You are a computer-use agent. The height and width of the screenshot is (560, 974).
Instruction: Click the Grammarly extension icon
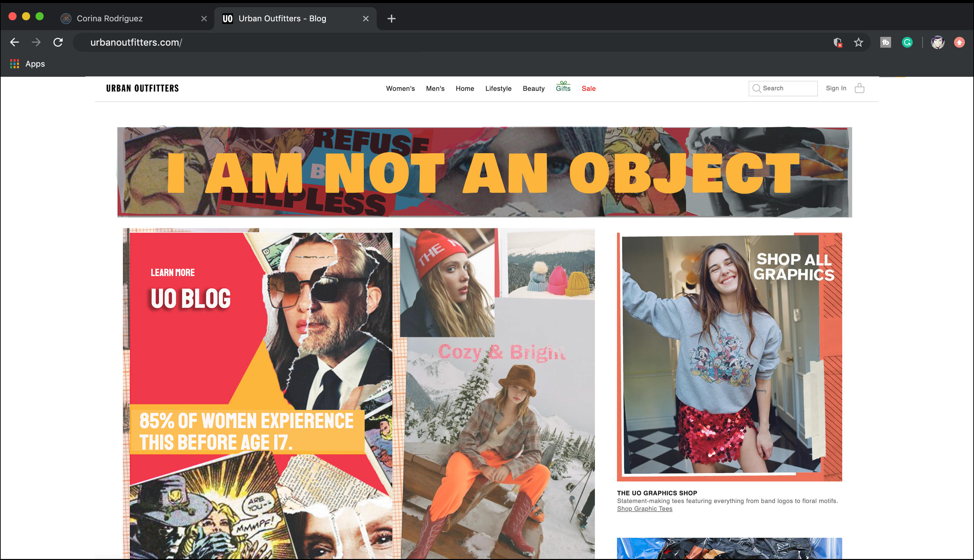pyautogui.click(x=907, y=42)
